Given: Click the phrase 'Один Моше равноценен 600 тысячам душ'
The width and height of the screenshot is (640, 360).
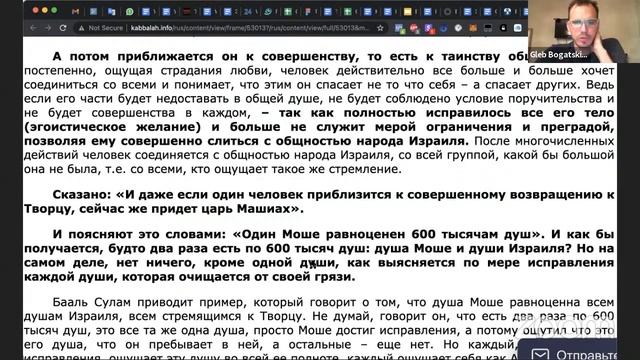Looking at the screenshot, I should (388, 234).
